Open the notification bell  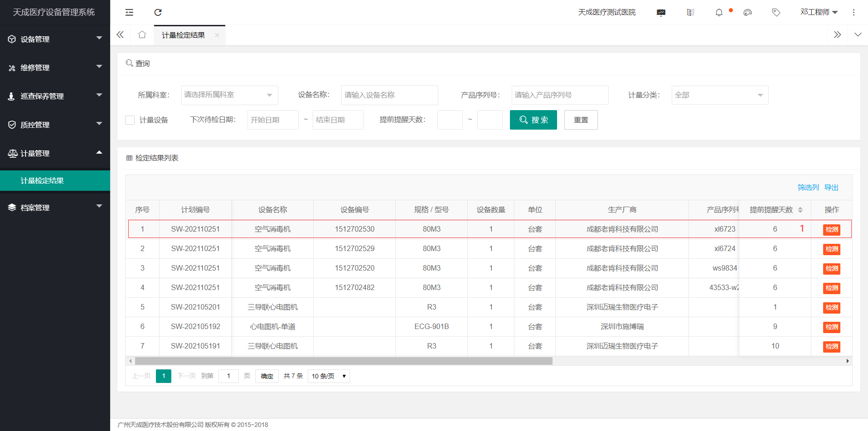719,12
